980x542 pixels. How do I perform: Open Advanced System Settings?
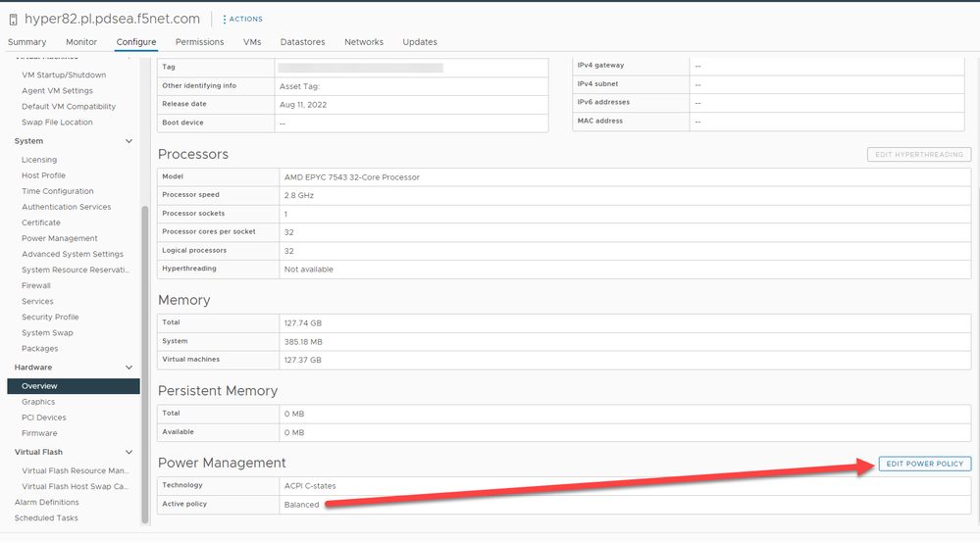tap(73, 254)
